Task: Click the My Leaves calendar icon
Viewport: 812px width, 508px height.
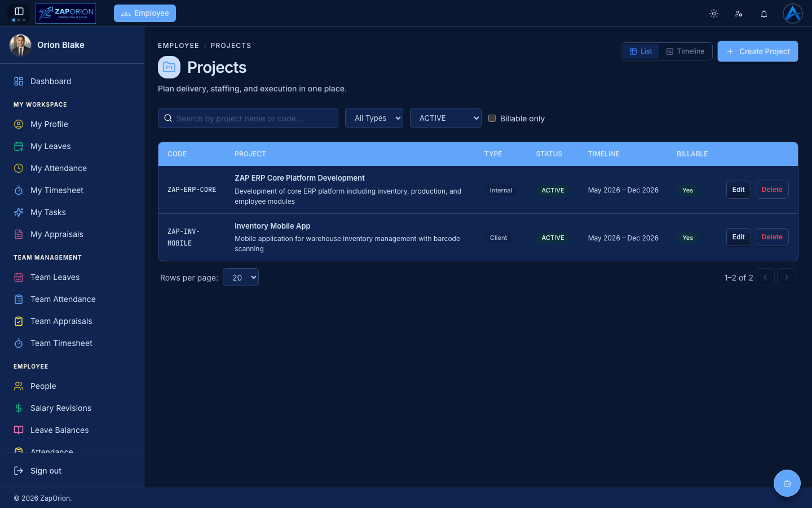Action: coord(19,146)
